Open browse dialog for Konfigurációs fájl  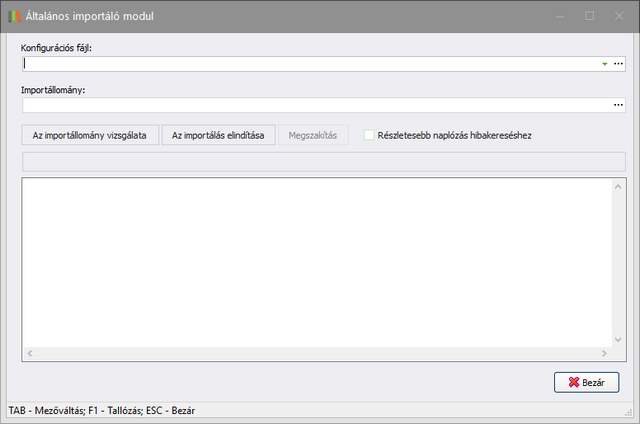[618, 63]
